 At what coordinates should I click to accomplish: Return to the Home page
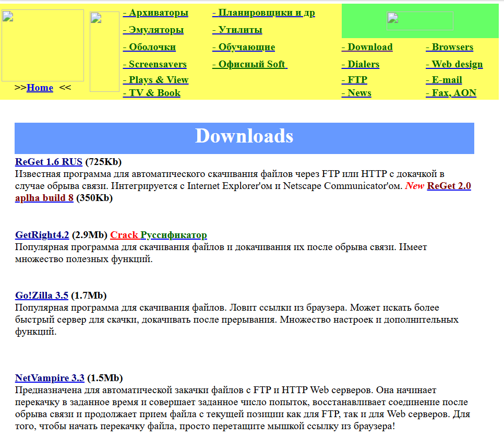[x=40, y=88]
